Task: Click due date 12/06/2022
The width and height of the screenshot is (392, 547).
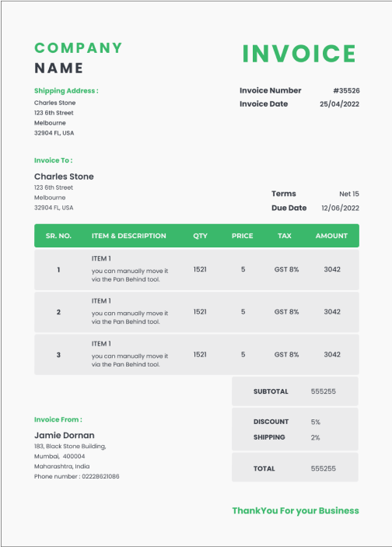Action: 340,209
